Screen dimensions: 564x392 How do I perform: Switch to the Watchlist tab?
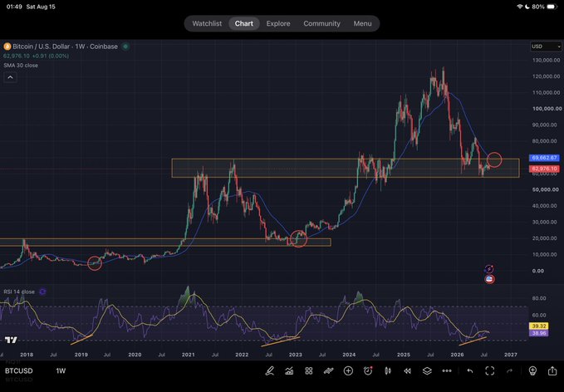(x=207, y=23)
